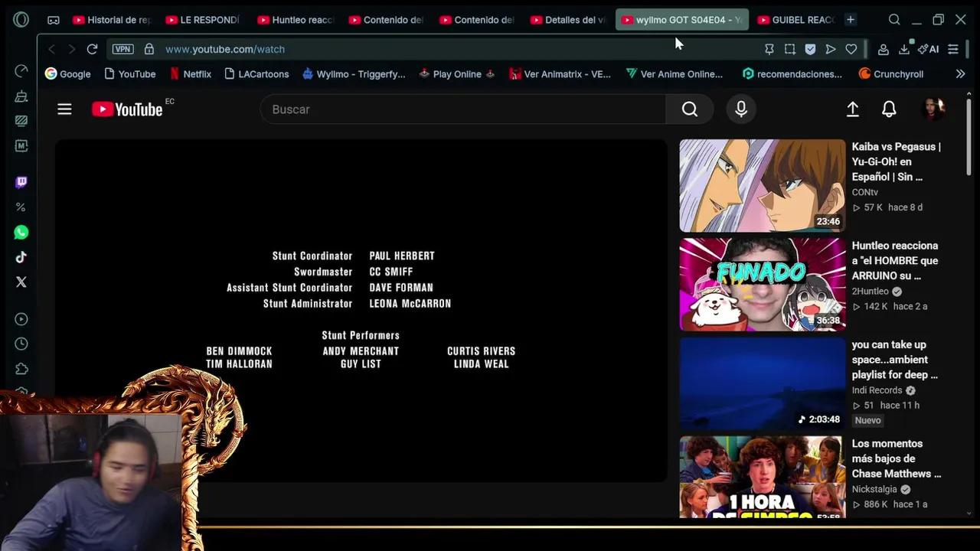Open the Extensions puzzle sidebar icon
Screen dimensions: 980x551
click(x=21, y=370)
